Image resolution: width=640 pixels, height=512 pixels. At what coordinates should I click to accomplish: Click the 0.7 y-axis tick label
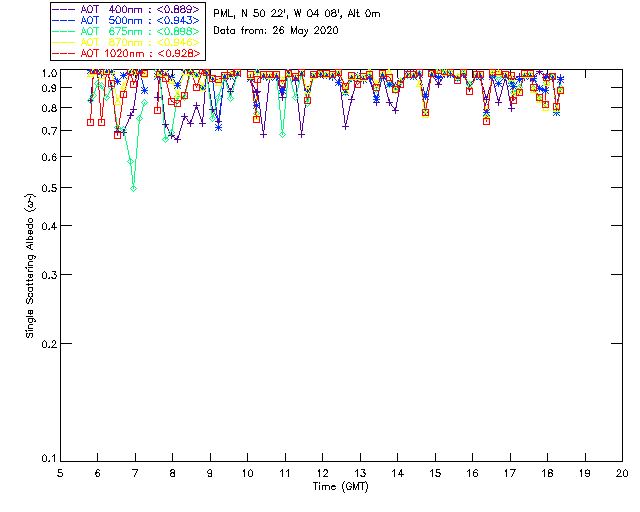49,131
